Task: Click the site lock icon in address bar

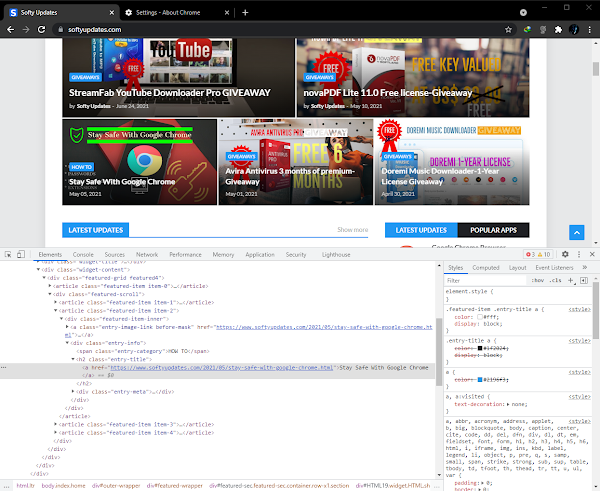Action: pyautogui.click(x=60, y=29)
